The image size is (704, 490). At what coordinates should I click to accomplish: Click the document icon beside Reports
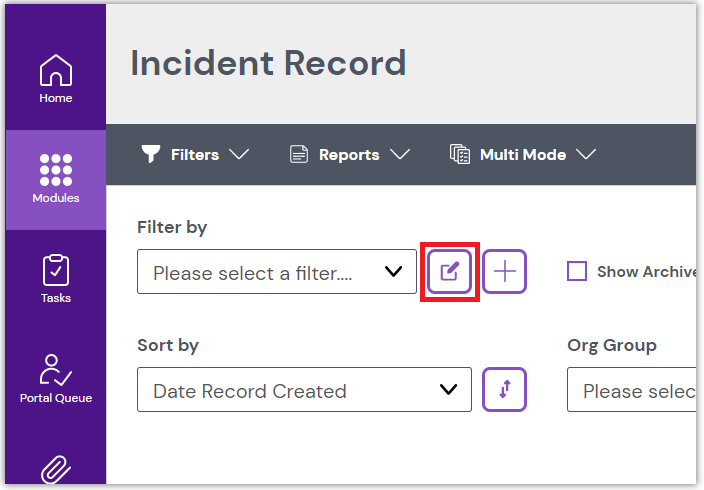(298, 154)
